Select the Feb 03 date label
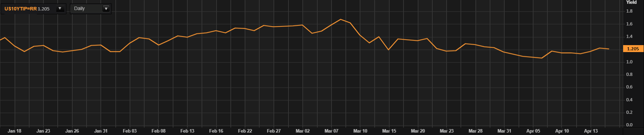 130,131
